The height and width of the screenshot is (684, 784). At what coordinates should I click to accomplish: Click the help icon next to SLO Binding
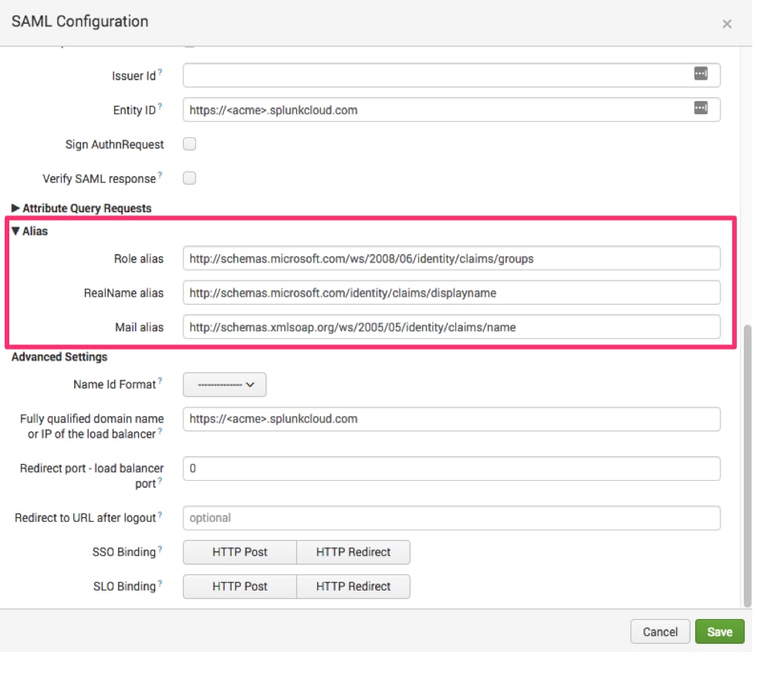[x=160, y=583]
